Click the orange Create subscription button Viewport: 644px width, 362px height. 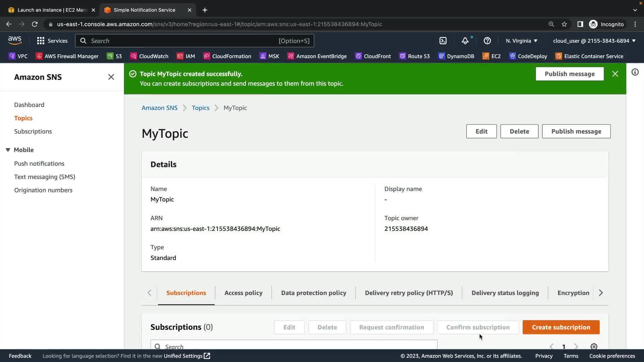point(561,327)
